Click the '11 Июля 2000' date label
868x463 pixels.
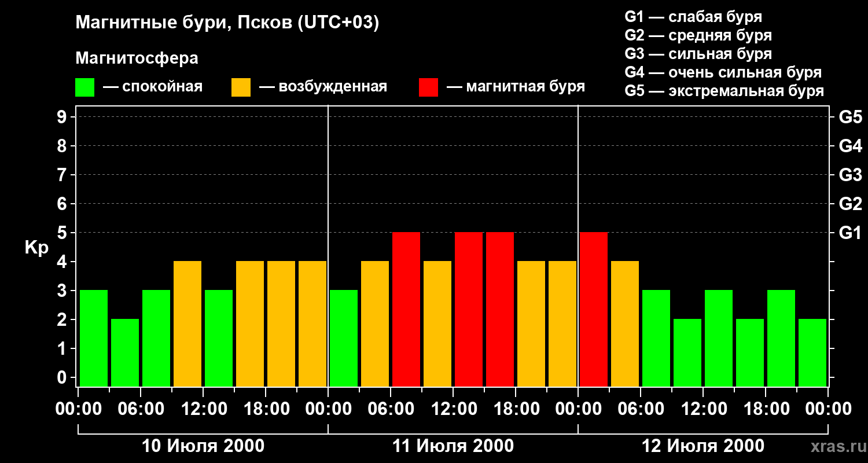pyautogui.click(x=453, y=446)
